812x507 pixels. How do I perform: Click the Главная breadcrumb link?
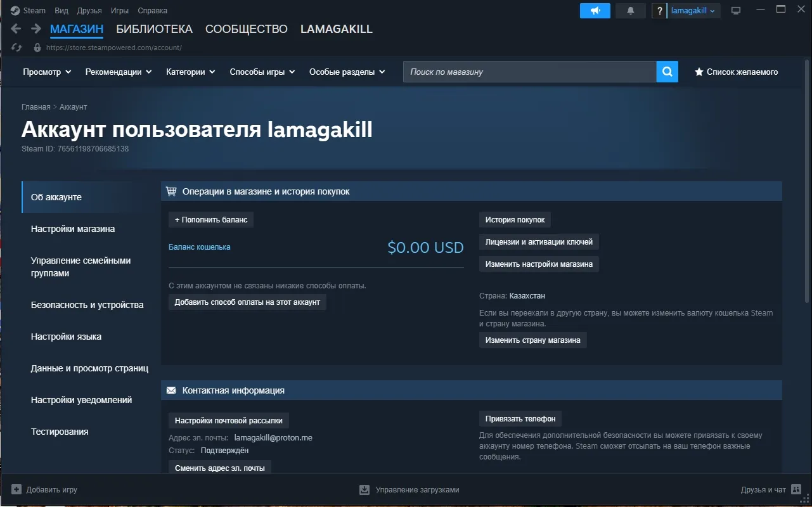pos(36,107)
